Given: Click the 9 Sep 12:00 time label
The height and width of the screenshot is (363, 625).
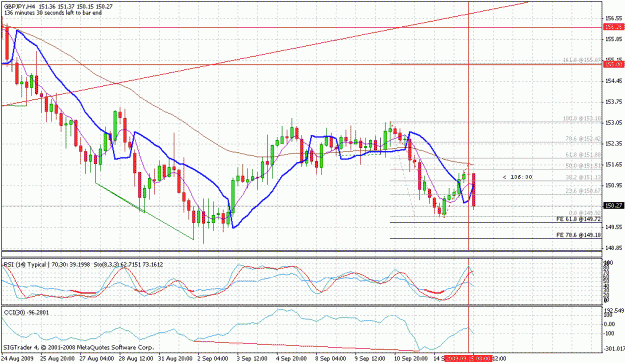Looking at the screenshot, I should (x=370, y=358).
